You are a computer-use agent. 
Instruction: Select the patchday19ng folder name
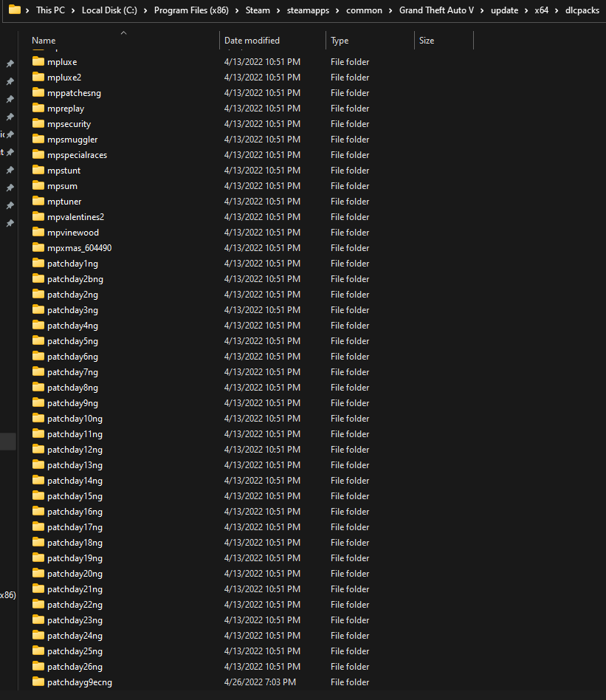(x=75, y=558)
